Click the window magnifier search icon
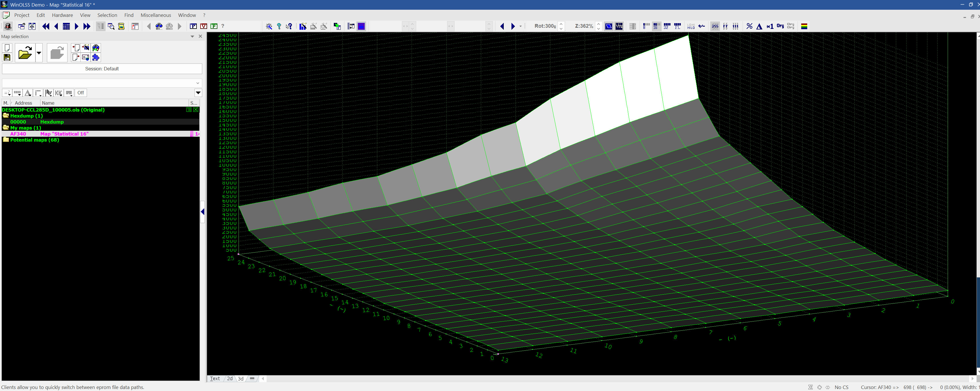This screenshot has width=980, height=391. tap(111, 26)
